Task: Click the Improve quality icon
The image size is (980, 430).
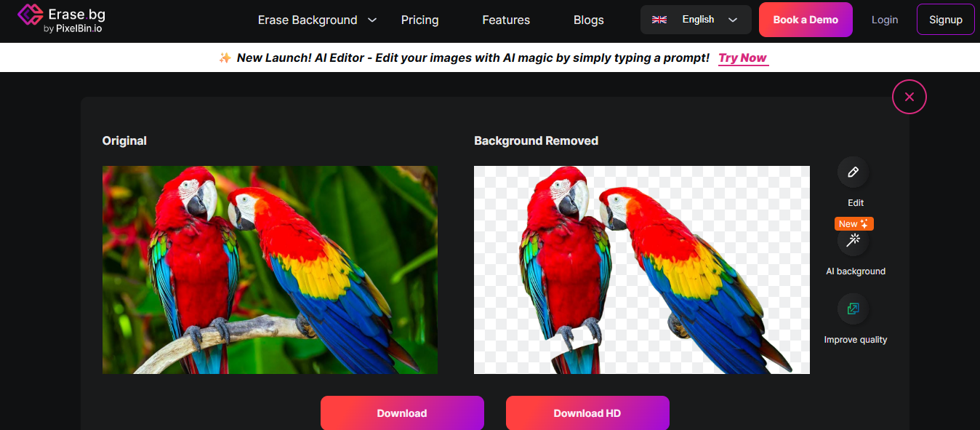Action: click(854, 308)
